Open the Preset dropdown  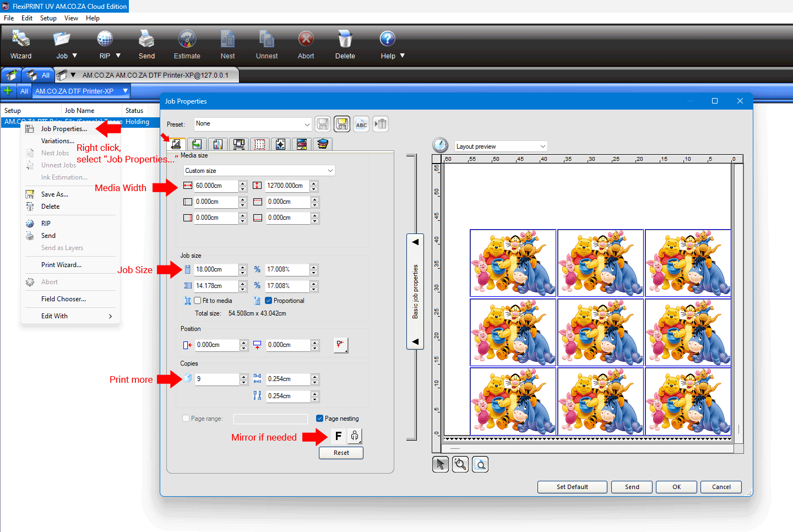(x=253, y=124)
